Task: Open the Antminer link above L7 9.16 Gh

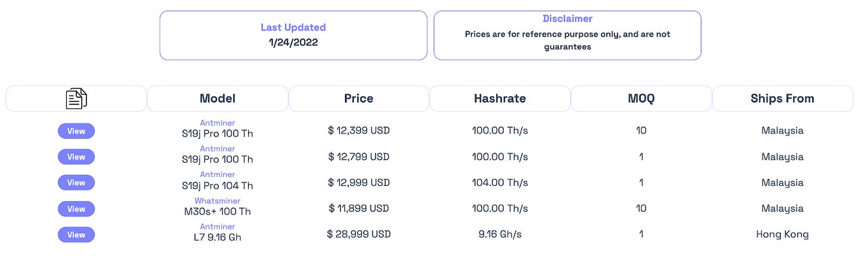Action: pyautogui.click(x=218, y=227)
